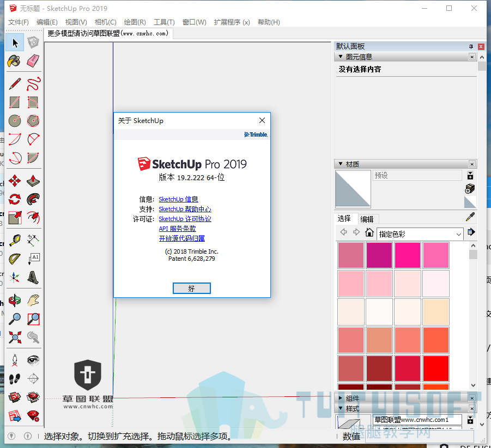Activate the Line pencil tool
This screenshot has height=448, width=491.
(x=14, y=84)
